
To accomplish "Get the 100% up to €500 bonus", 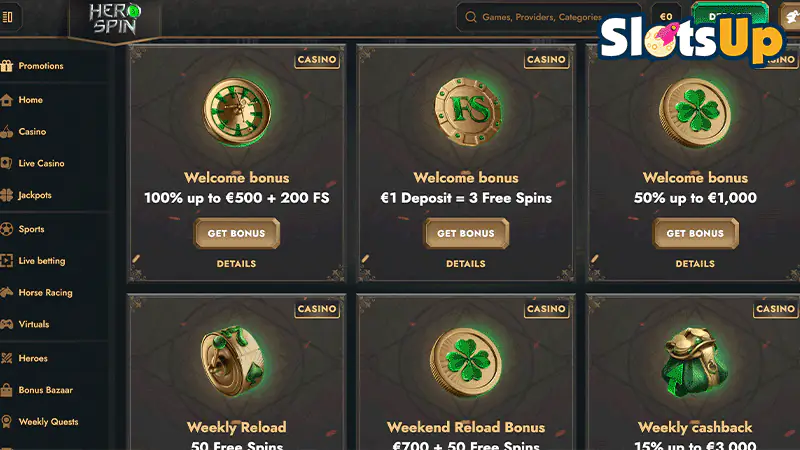I will [236, 233].
